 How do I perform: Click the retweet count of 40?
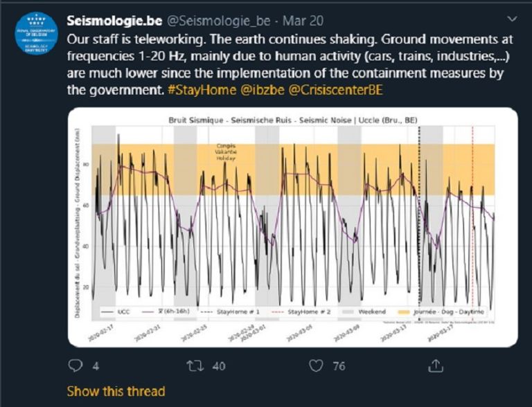coord(218,366)
